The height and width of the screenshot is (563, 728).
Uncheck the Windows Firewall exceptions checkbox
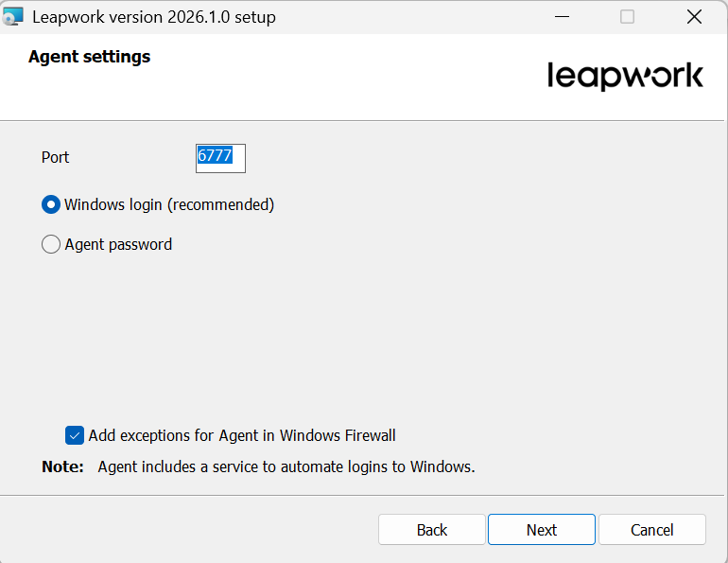pyautogui.click(x=75, y=435)
